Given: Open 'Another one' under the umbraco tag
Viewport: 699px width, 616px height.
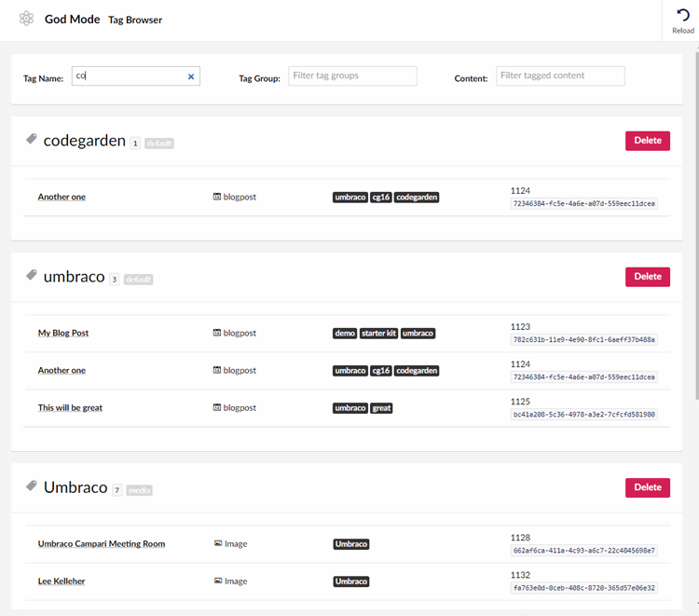Looking at the screenshot, I should 62,370.
